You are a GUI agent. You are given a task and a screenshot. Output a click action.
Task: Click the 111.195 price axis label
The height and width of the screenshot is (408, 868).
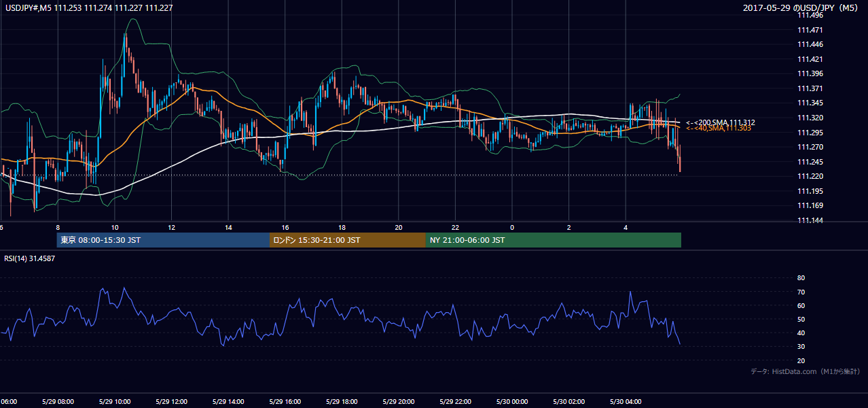tap(811, 191)
